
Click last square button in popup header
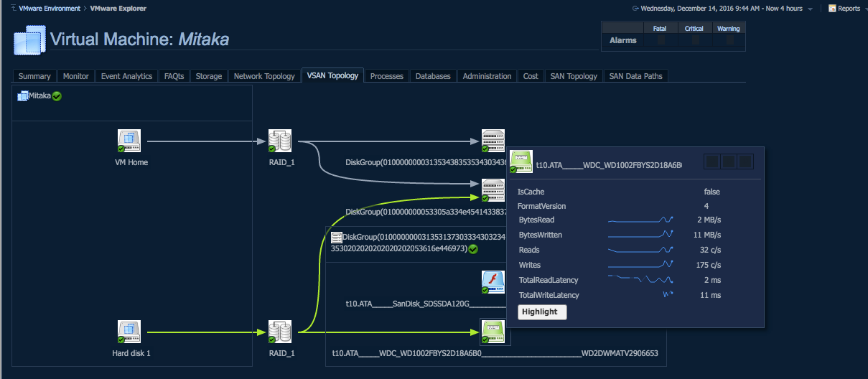coord(745,161)
